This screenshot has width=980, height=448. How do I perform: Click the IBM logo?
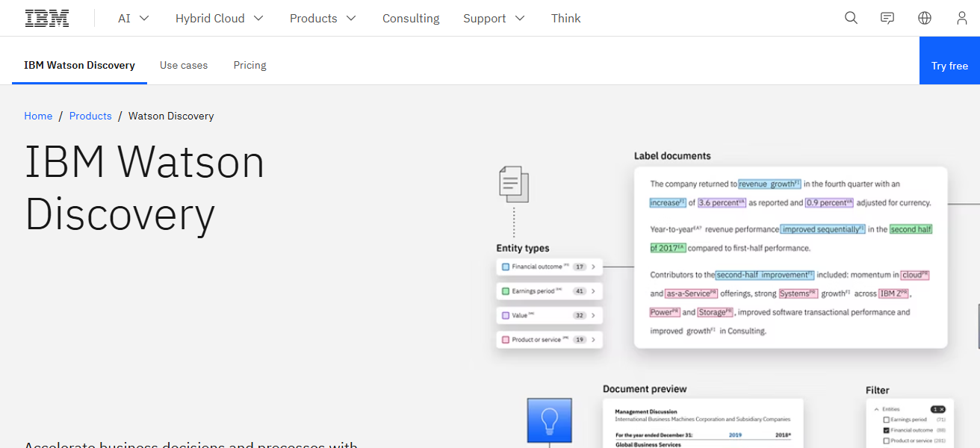click(x=46, y=17)
